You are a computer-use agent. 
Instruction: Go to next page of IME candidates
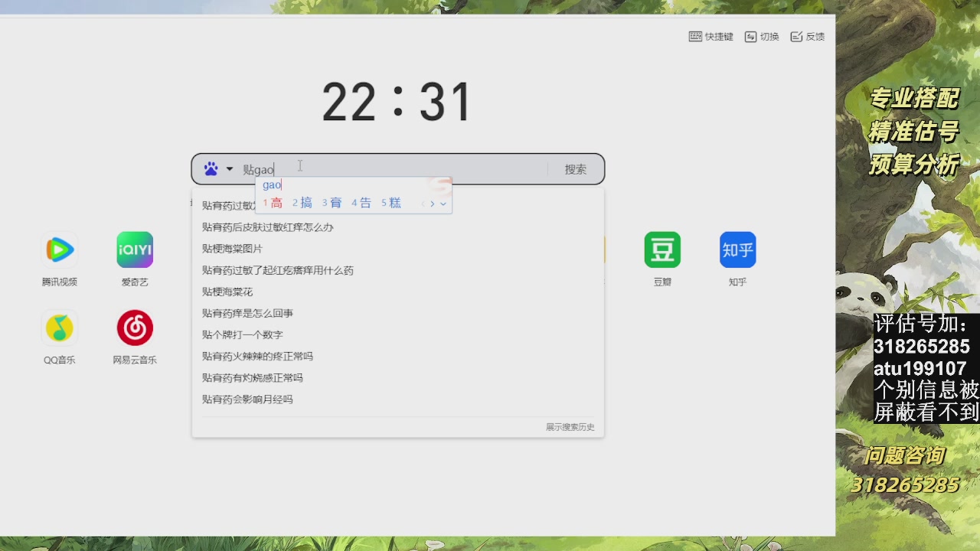click(433, 203)
